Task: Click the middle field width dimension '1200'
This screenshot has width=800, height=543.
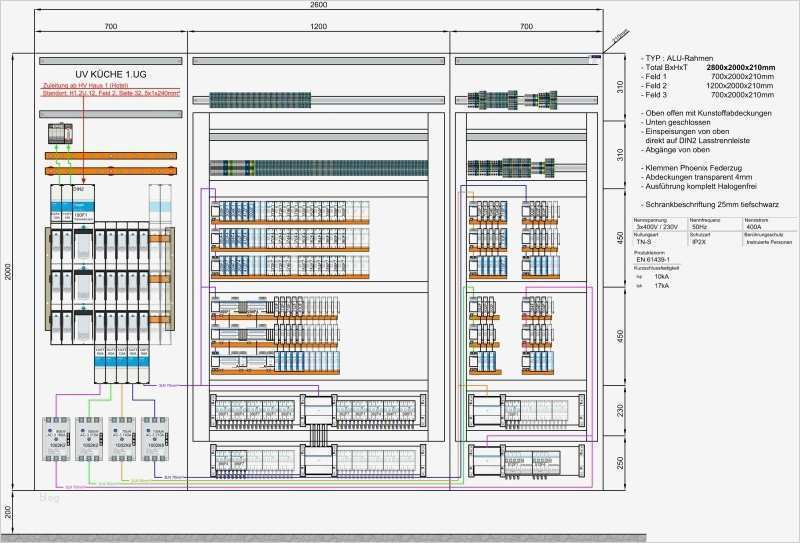Action: click(x=318, y=27)
